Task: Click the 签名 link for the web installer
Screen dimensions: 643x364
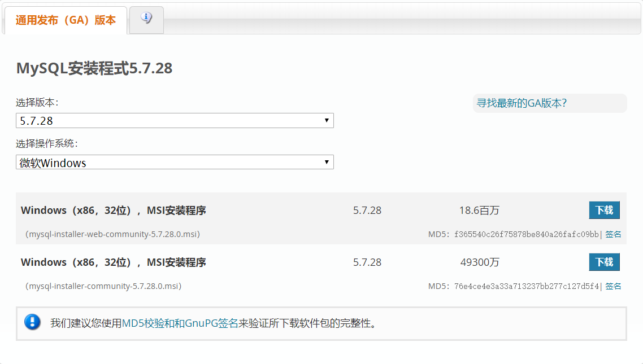Action: pos(612,234)
